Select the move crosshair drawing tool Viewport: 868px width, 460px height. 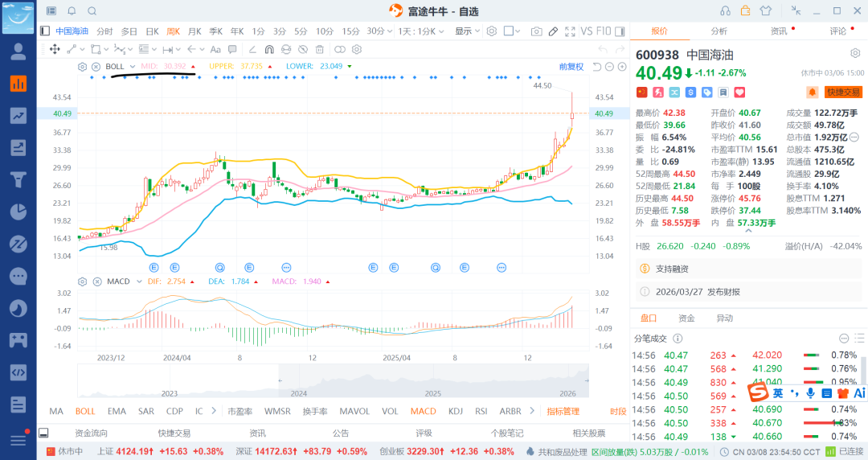point(55,49)
